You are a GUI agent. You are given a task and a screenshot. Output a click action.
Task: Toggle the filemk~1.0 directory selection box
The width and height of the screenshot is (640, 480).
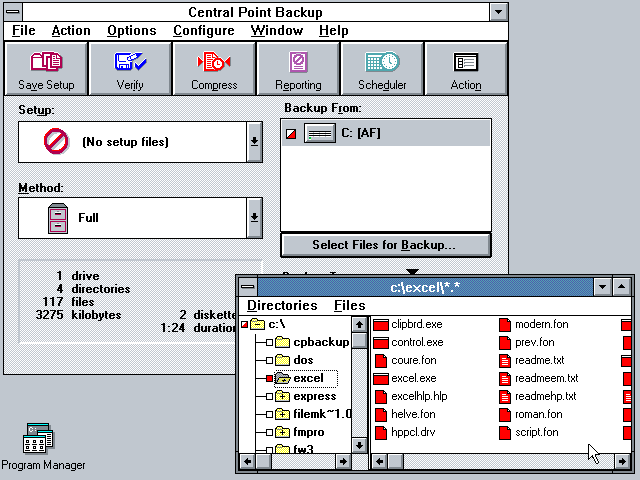(x=269, y=414)
